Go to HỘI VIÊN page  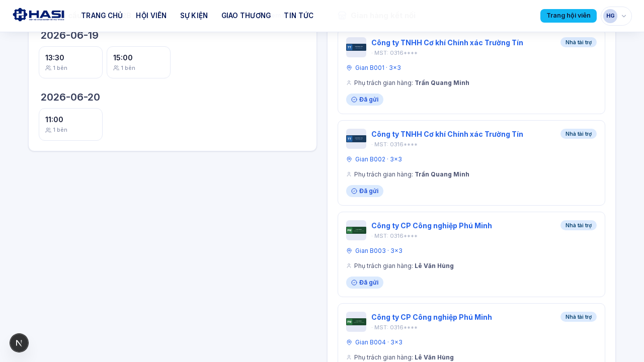151,16
